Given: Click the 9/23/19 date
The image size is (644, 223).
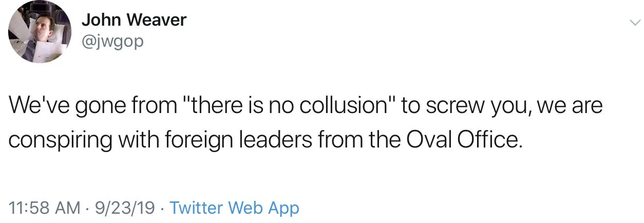Looking at the screenshot, I should 125,208.
